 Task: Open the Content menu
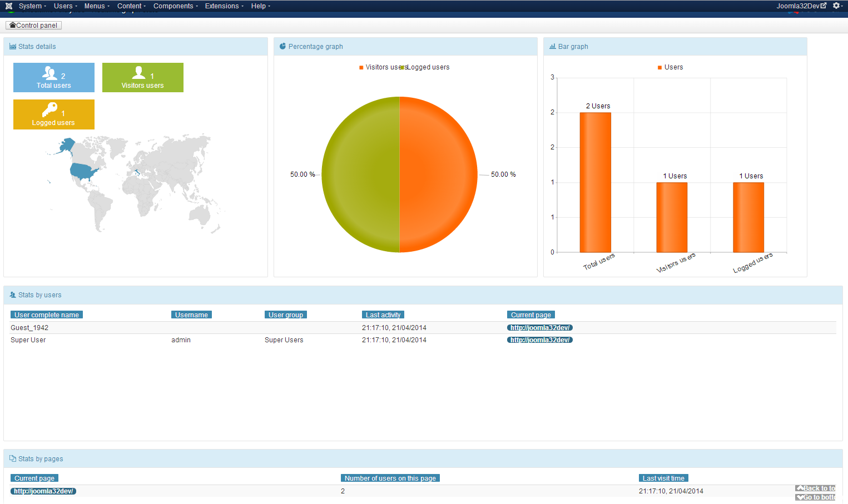[131, 6]
